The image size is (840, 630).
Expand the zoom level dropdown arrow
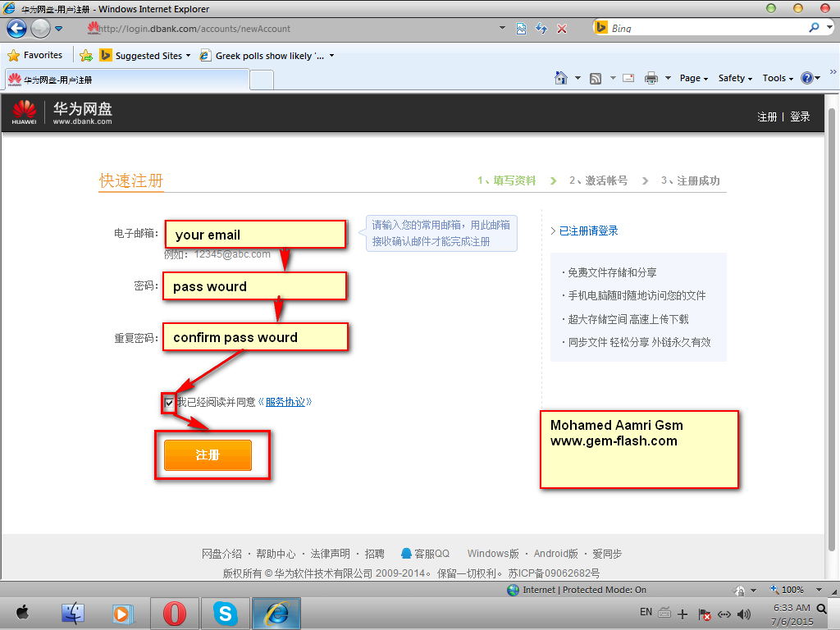(x=819, y=590)
